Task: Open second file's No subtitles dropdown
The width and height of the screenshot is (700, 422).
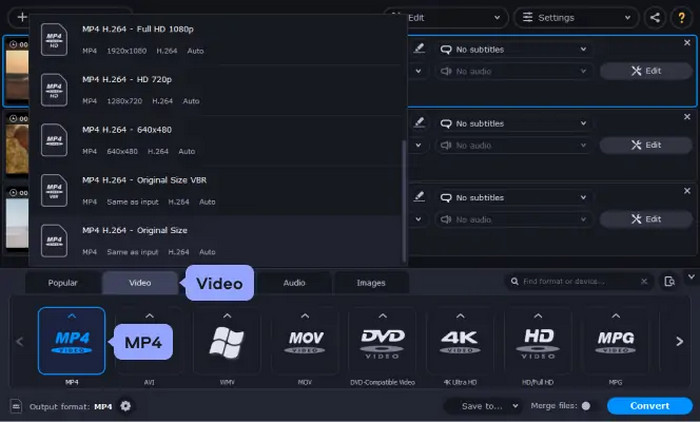Action: click(x=514, y=123)
